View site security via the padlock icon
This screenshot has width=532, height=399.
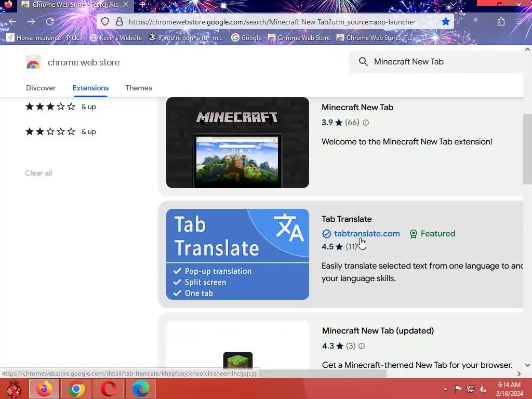tap(119, 22)
